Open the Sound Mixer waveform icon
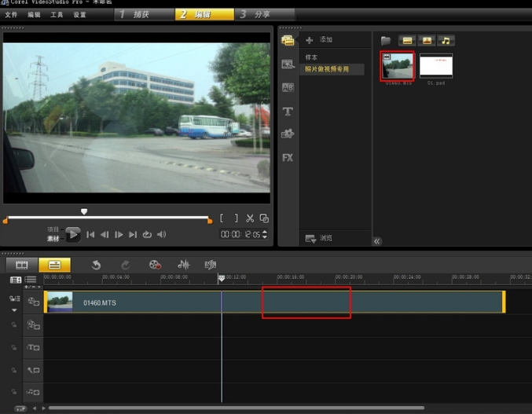532x414 pixels. click(x=184, y=265)
